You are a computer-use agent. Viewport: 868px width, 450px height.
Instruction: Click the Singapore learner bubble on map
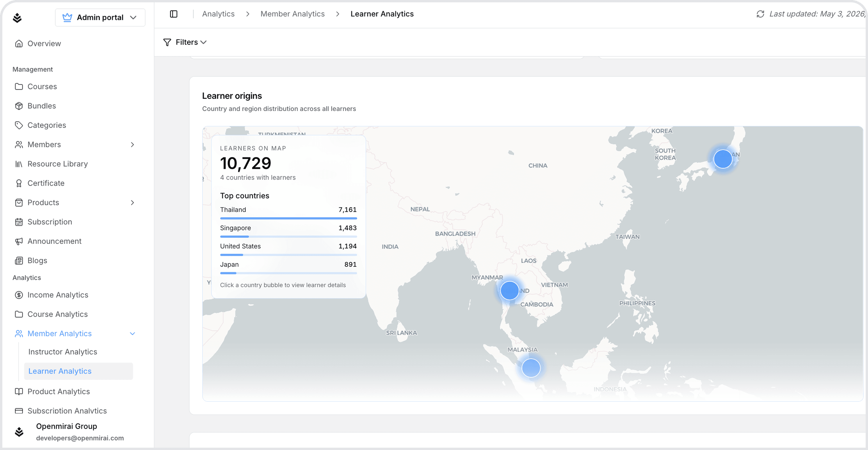531,368
